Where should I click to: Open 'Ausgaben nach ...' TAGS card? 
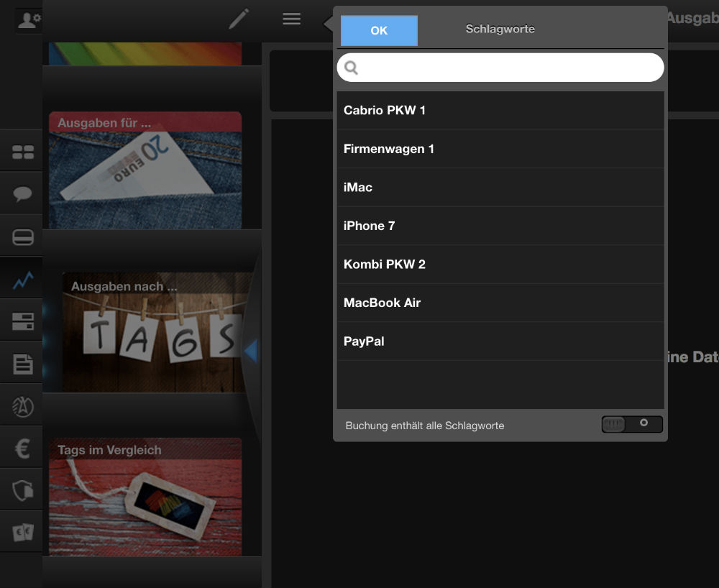pos(156,332)
